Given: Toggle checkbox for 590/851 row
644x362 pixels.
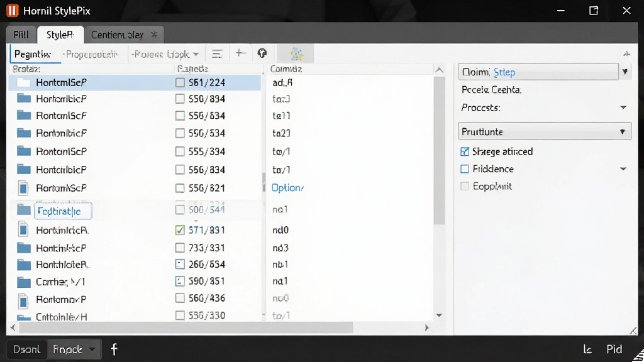Looking at the screenshot, I should tap(180, 281).
